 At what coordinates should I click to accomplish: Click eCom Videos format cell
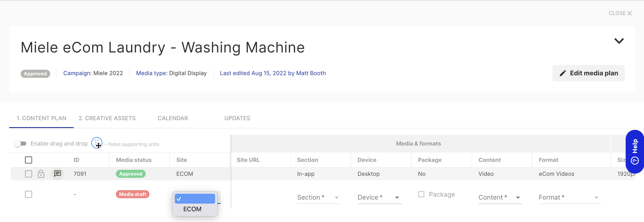pos(556,174)
